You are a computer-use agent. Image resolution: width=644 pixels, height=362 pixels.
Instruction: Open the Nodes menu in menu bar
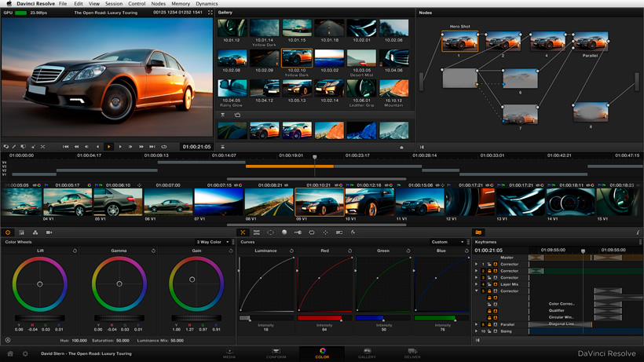pos(158,4)
